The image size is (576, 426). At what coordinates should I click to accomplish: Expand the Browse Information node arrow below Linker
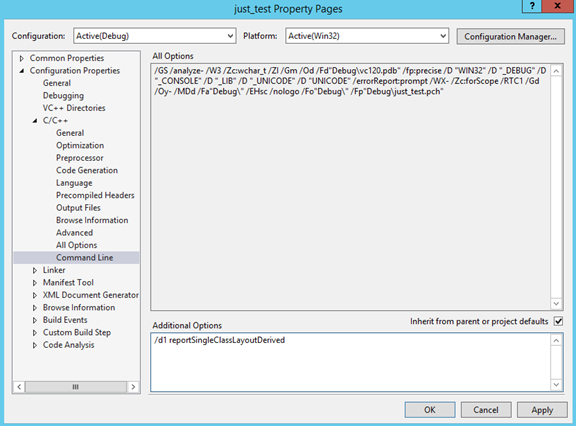pyautogui.click(x=35, y=308)
